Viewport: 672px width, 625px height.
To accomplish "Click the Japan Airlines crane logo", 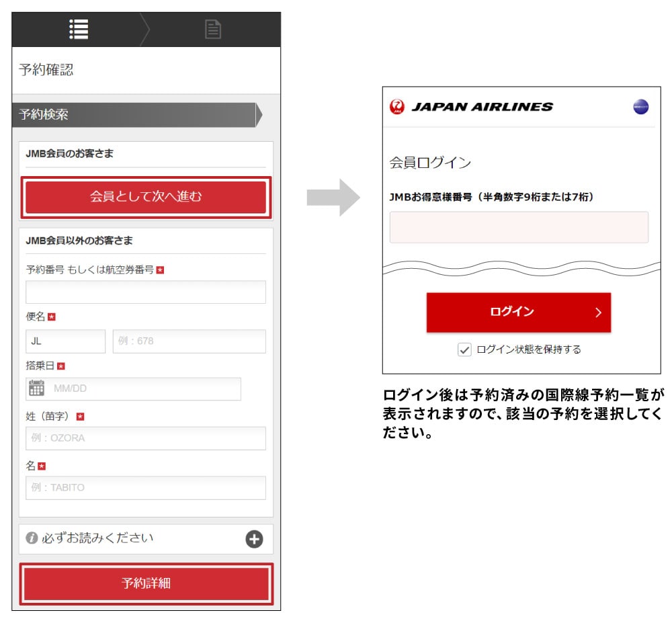I will click(x=397, y=107).
